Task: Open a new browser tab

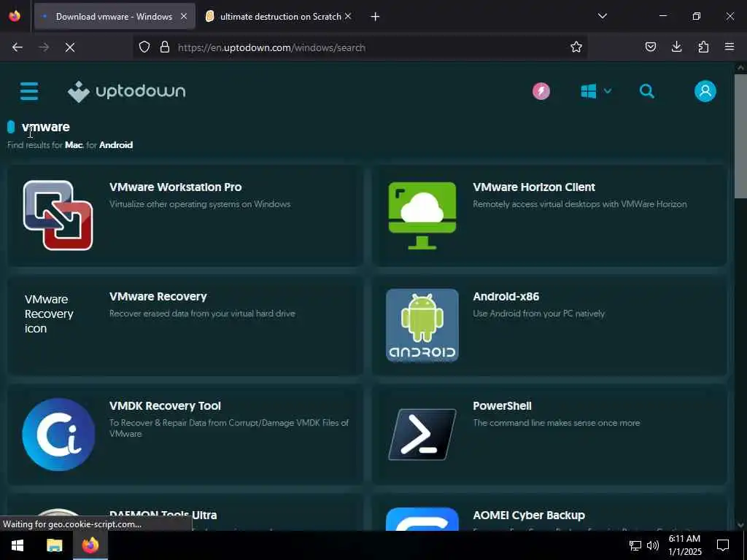Action: (375, 16)
